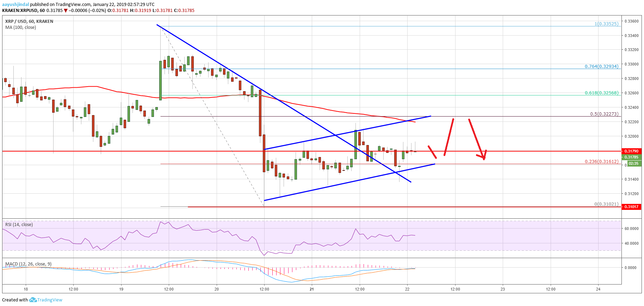The height and width of the screenshot is (306, 644).
Task: Click the aayushjindal author name
Action: [16, 5]
